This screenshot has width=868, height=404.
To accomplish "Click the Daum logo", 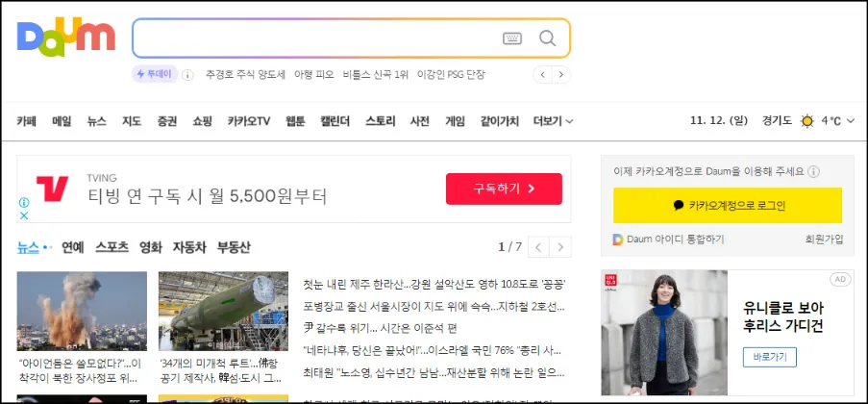I will [x=66, y=38].
